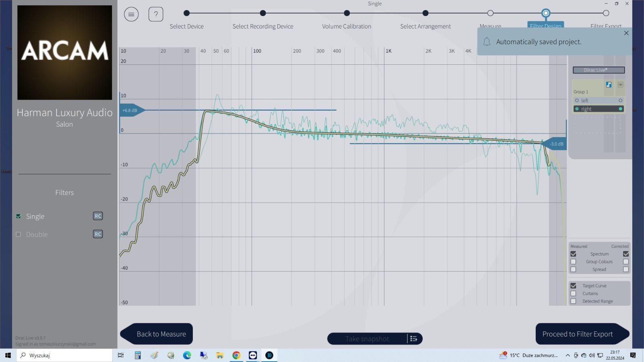
Task: Open File Explorer from the taskbar
Action: pyautogui.click(x=220, y=356)
